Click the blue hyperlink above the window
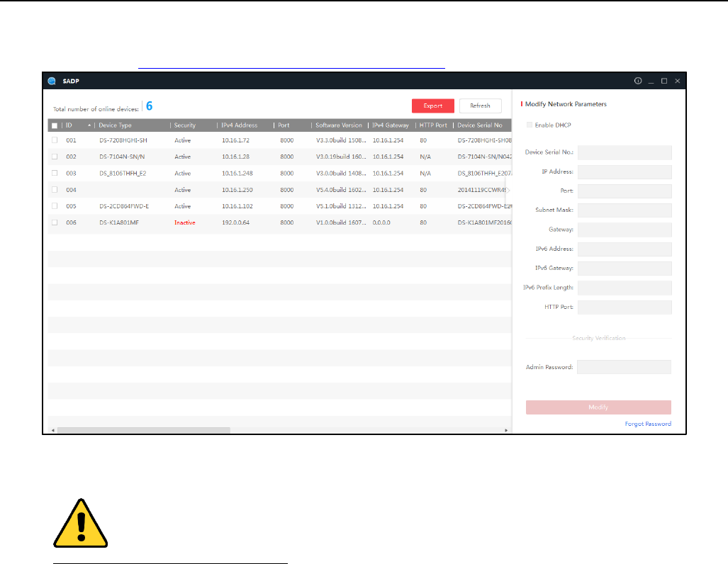Image resolution: width=728 pixels, height=564 pixels. [291, 67]
